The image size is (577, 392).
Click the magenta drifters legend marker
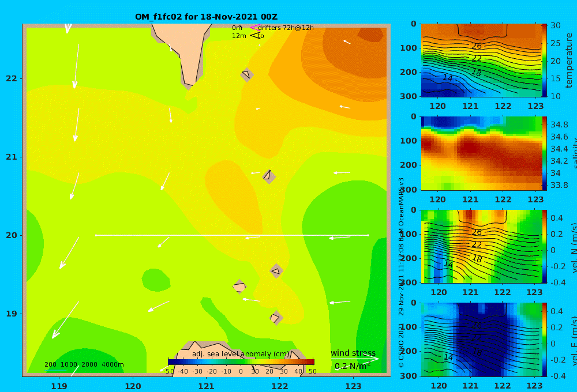click(x=254, y=28)
